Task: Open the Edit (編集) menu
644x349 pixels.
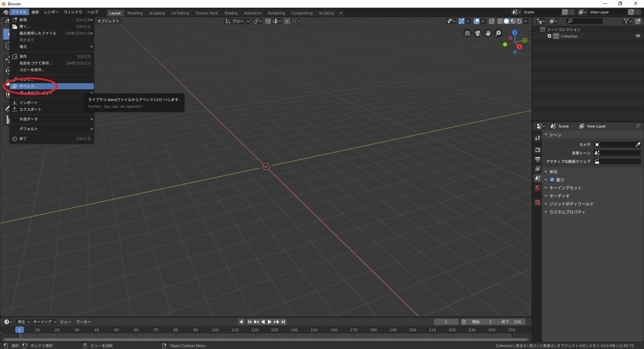Action: 35,12
